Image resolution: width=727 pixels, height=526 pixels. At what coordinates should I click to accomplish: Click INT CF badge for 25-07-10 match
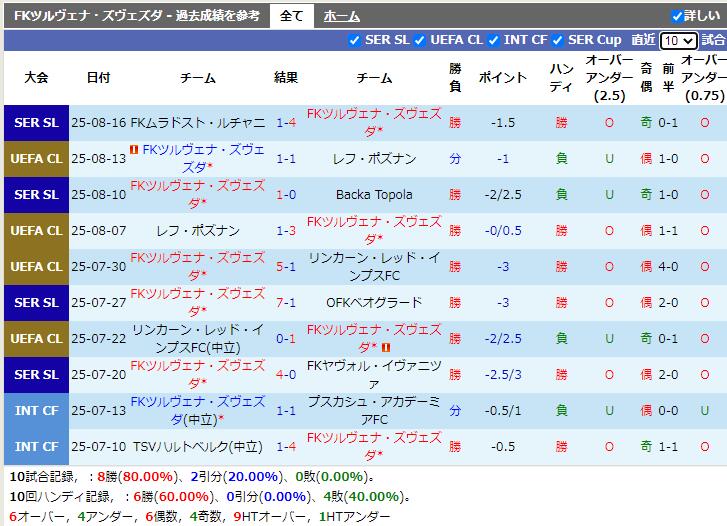tap(37, 447)
